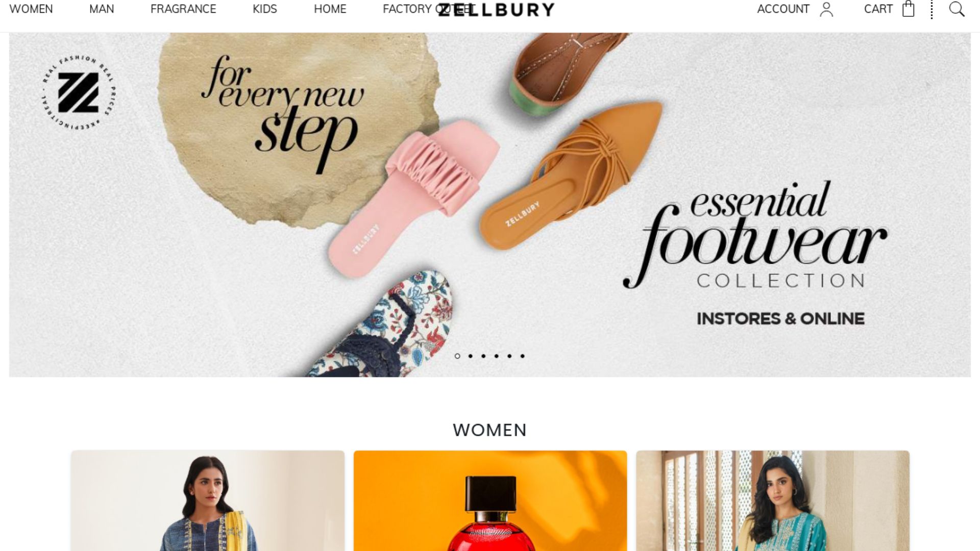Screen dimensions: 980x551
Task: Open the red perfume bottle thumbnail
Action: pos(490,500)
